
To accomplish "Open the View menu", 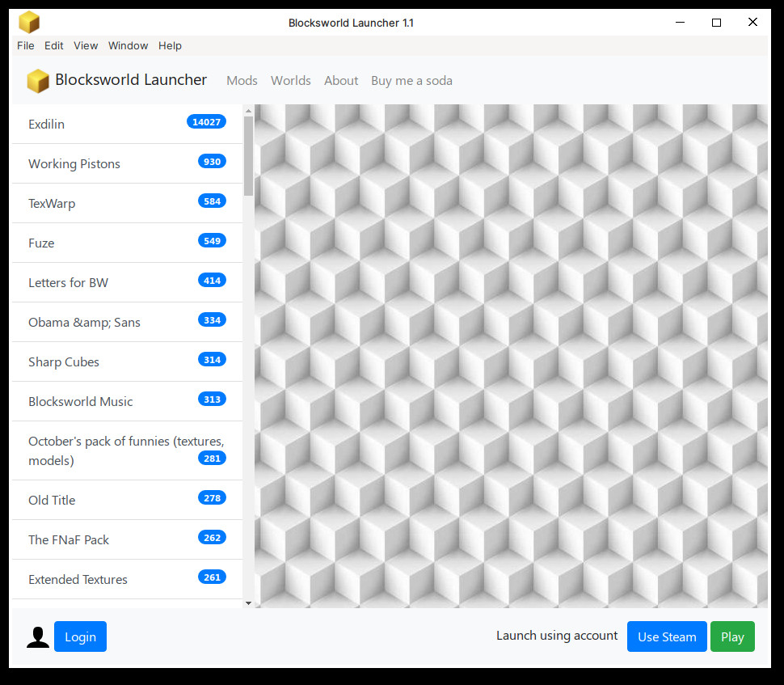I will click(x=86, y=46).
